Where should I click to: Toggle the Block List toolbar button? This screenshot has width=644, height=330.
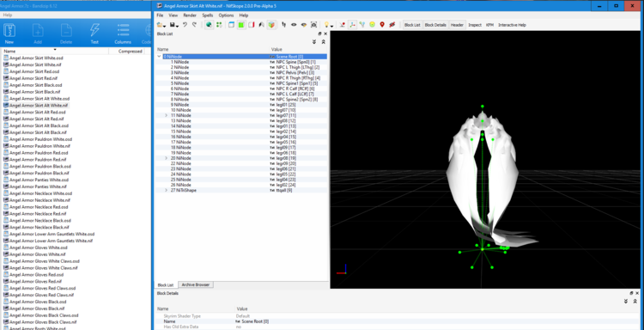tap(412, 25)
